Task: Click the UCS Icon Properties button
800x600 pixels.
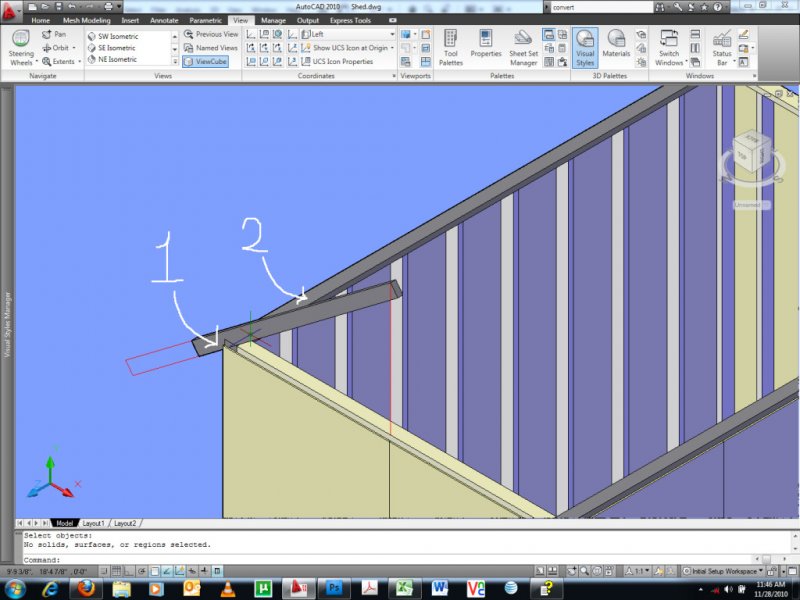Action: 337,61
